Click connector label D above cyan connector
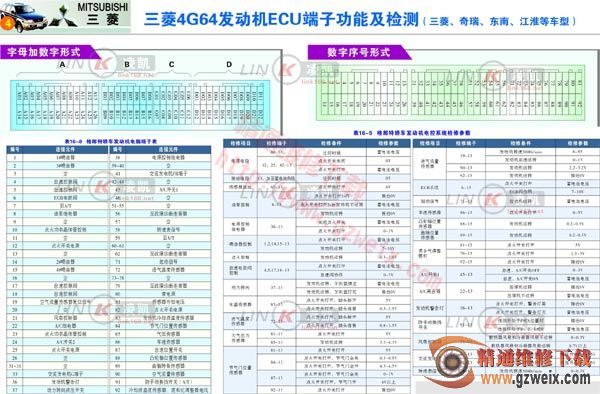This screenshot has width=600, height=394. coord(229,64)
